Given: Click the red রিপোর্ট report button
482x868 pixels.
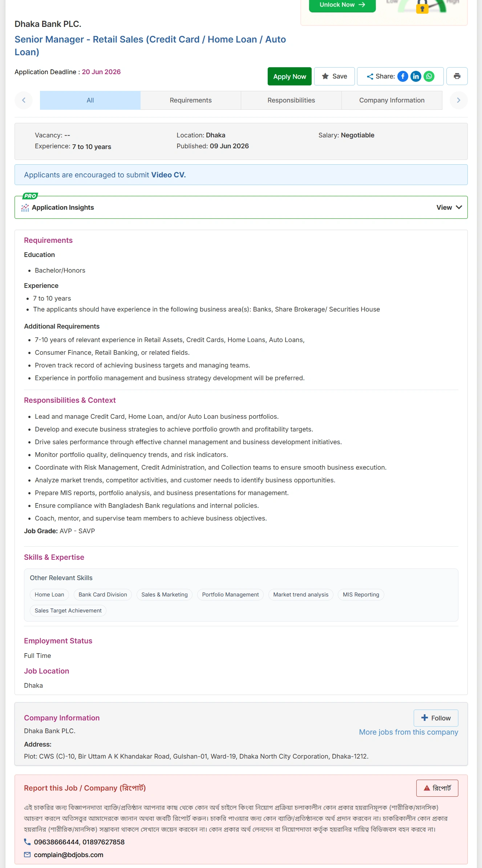Looking at the screenshot, I should [x=437, y=788].
